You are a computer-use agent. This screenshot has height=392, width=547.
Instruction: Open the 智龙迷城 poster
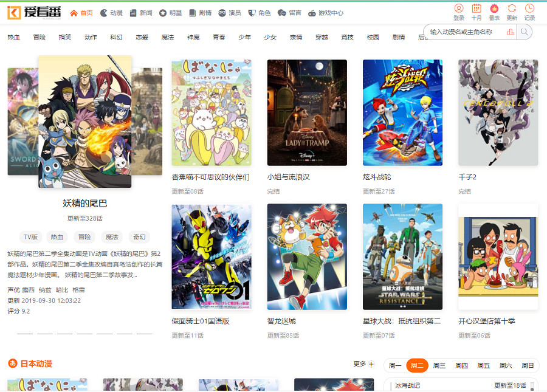307,256
